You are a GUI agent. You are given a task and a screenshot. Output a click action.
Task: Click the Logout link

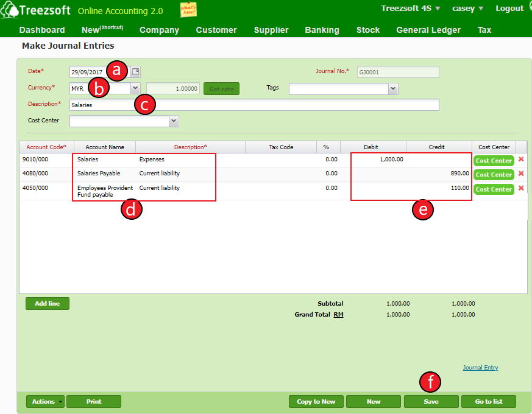(509, 9)
